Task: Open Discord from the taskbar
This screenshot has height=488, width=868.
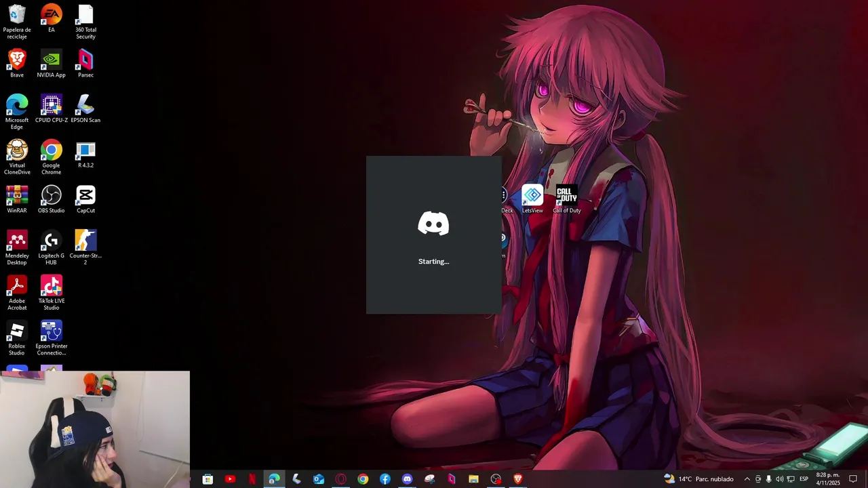Action: (x=407, y=479)
